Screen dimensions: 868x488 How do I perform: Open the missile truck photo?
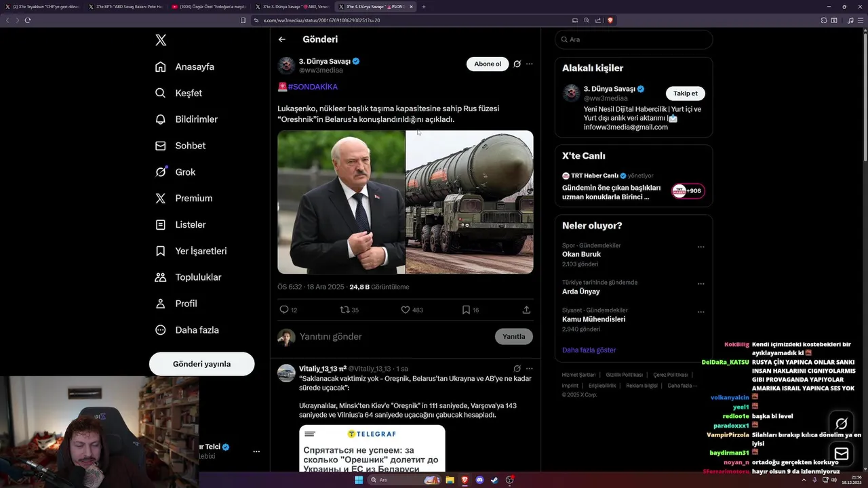click(470, 202)
